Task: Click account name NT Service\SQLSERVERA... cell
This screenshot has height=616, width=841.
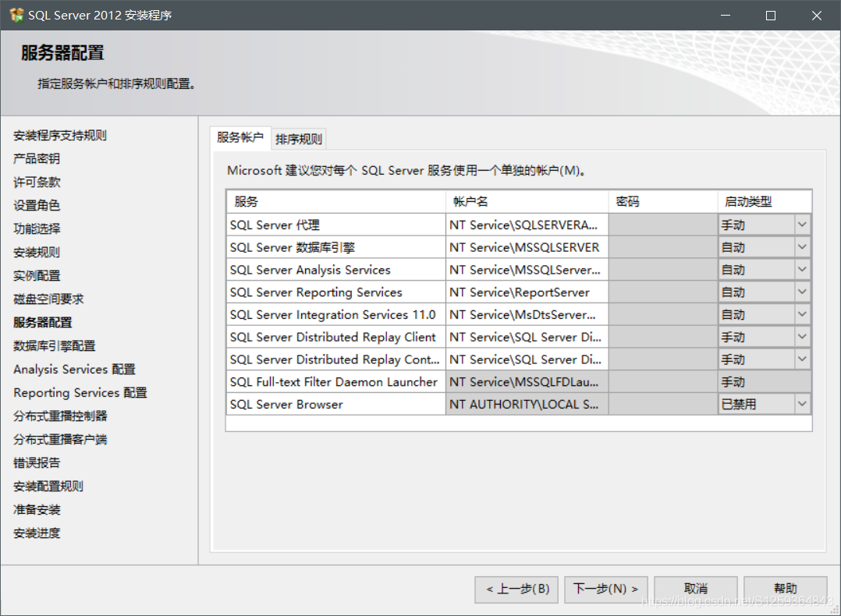Action: 527,225
